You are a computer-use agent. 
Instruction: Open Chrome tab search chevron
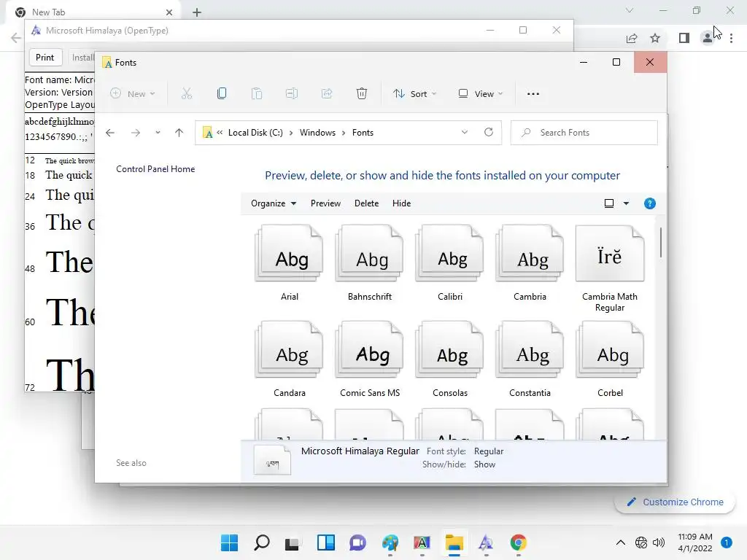point(630,10)
